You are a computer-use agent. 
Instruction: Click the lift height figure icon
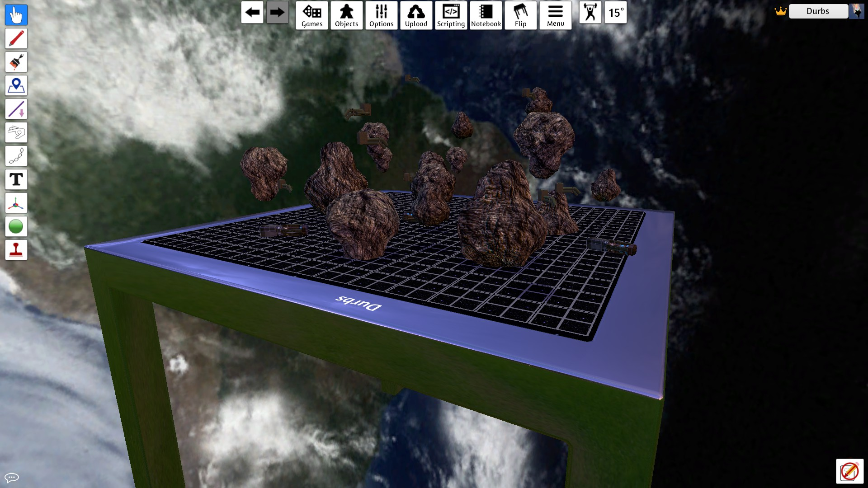coord(590,13)
